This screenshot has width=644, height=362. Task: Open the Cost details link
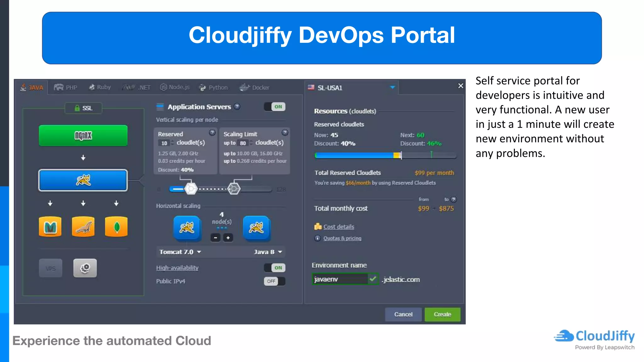click(339, 227)
